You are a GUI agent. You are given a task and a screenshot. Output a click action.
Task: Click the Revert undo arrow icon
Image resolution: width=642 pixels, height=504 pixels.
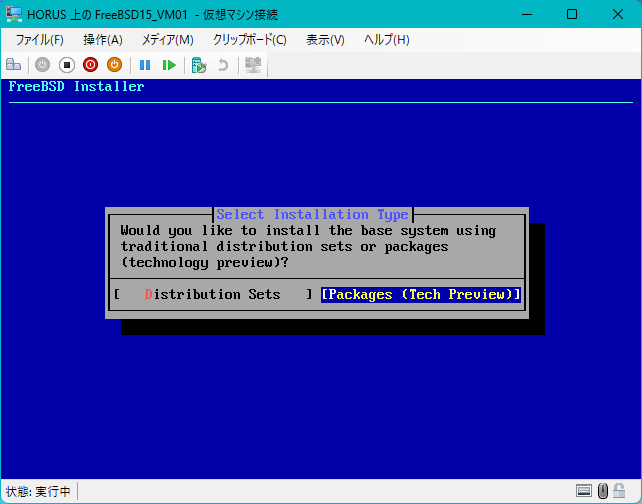pyautogui.click(x=223, y=65)
